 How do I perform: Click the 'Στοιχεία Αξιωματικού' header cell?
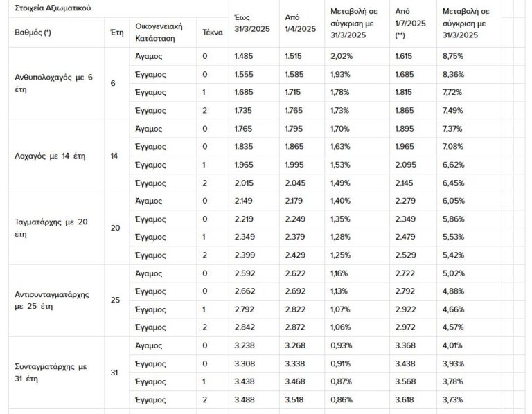pyautogui.click(x=53, y=8)
